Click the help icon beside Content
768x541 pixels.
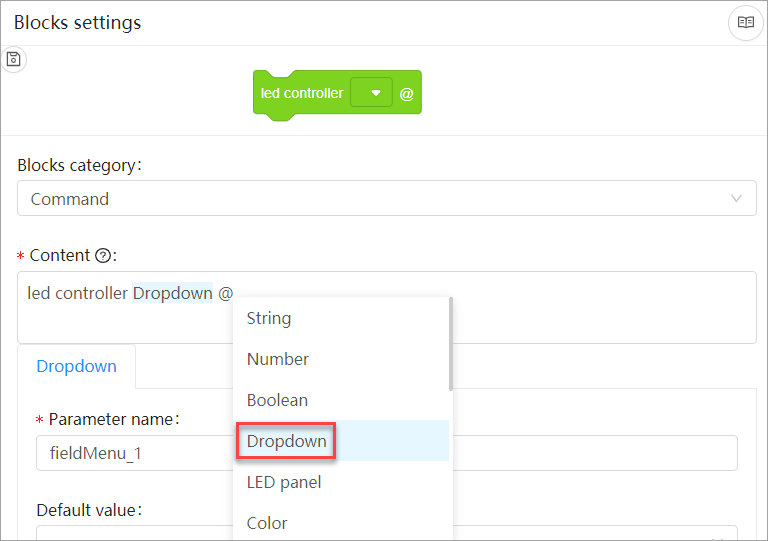(102, 256)
